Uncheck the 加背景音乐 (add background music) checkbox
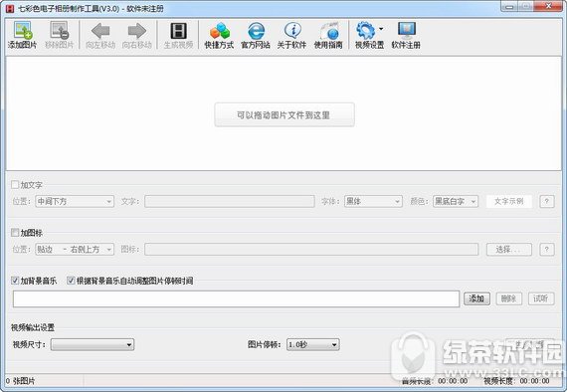The width and height of the screenshot is (567, 392). (x=15, y=281)
